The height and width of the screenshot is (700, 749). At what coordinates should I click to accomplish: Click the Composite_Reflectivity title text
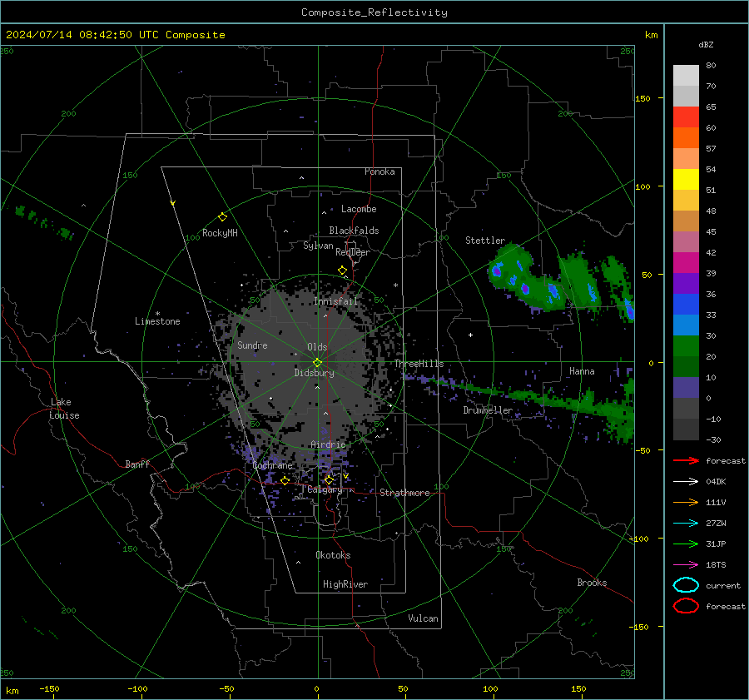click(x=374, y=12)
